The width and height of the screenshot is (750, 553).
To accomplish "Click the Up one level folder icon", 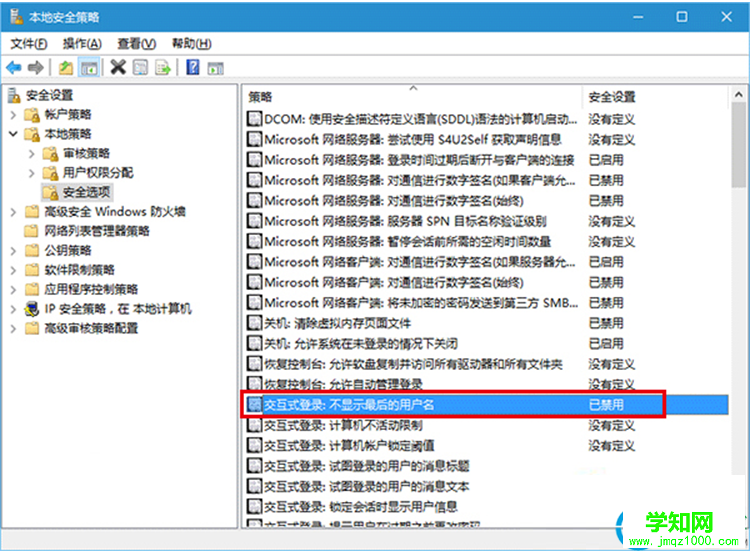I will [x=66, y=68].
